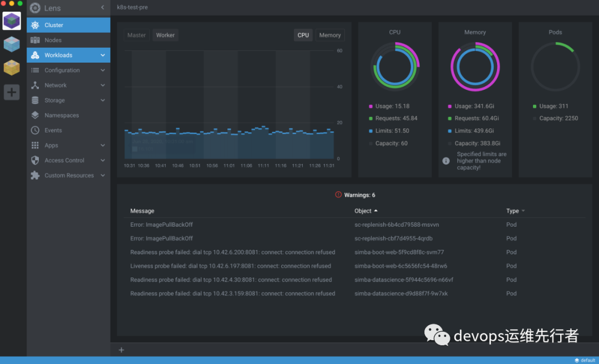This screenshot has width=599, height=364.
Task: Click the Access Control shield icon
Action: 35,160
